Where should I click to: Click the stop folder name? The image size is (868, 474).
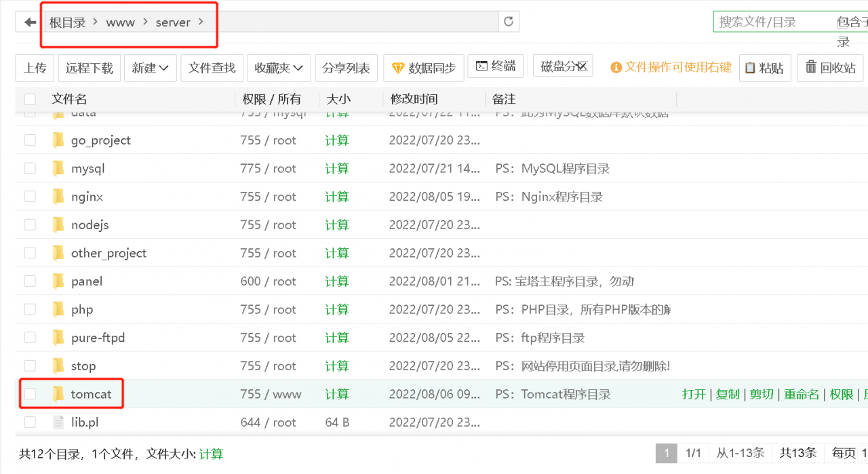[x=83, y=366]
